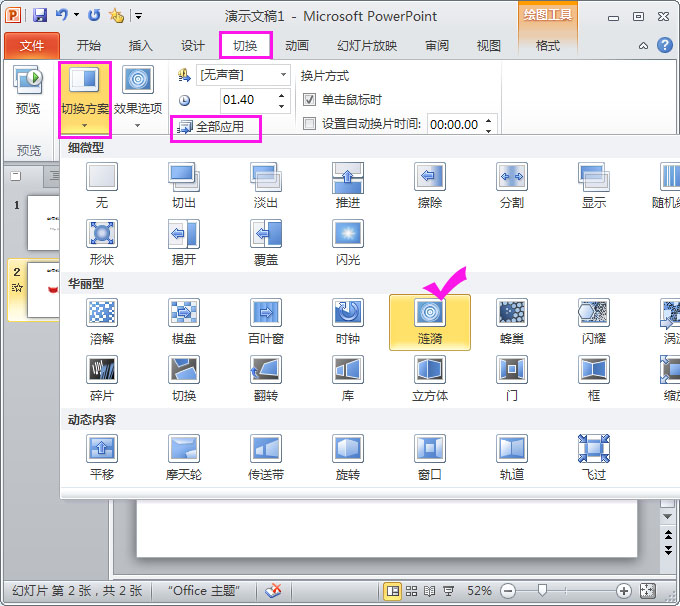Enable 设置自动换片时间 checkbox
This screenshot has height=606, width=680.
point(309,124)
